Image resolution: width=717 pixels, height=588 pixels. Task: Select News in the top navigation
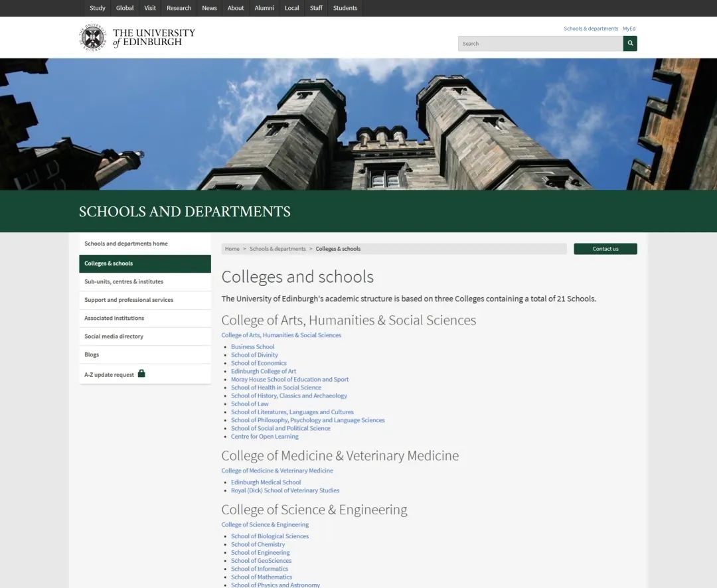tap(209, 8)
